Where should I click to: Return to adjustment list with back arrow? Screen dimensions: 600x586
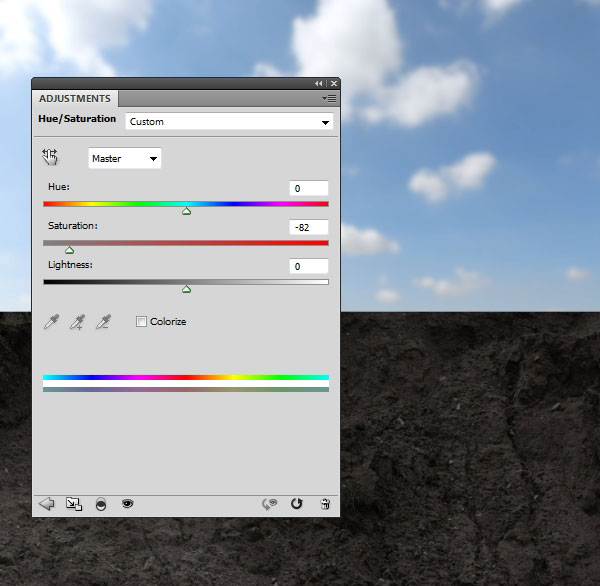pyautogui.click(x=47, y=504)
